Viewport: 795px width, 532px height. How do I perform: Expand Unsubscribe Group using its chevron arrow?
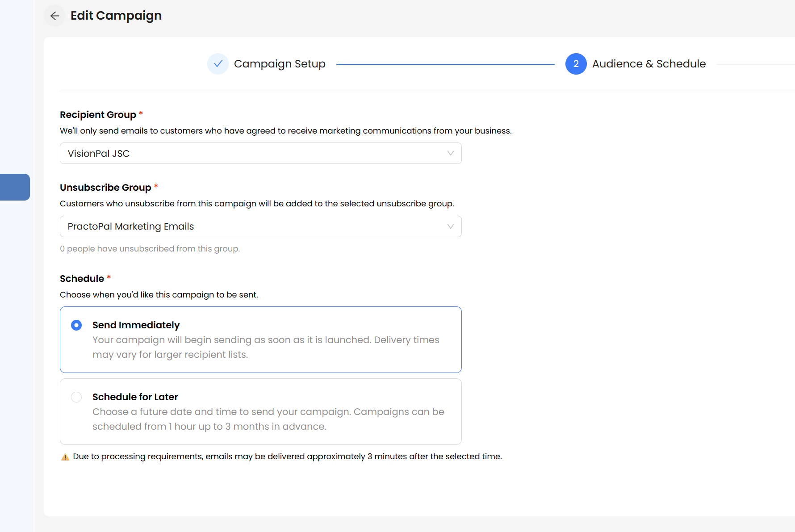click(x=451, y=226)
